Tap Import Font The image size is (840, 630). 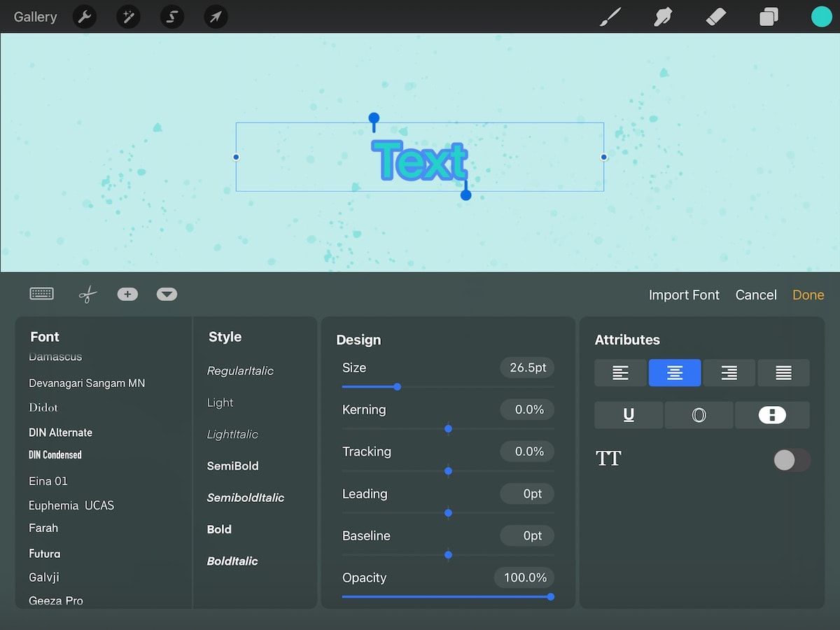click(684, 295)
